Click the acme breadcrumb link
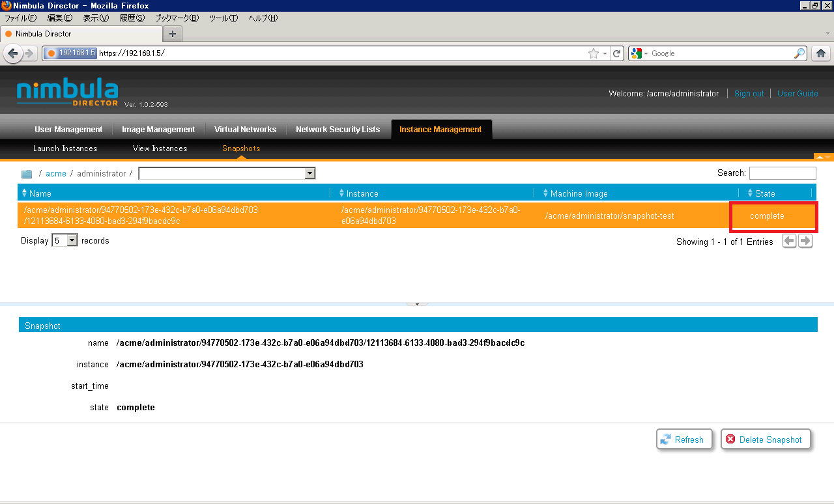Viewport: 834px width, 504px height. click(x=56, y=174)
